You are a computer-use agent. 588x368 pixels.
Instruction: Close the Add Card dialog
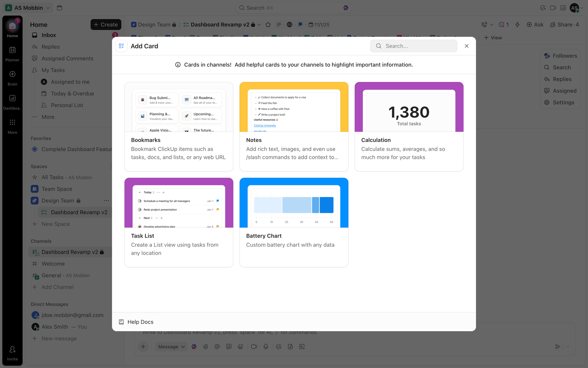466,46
